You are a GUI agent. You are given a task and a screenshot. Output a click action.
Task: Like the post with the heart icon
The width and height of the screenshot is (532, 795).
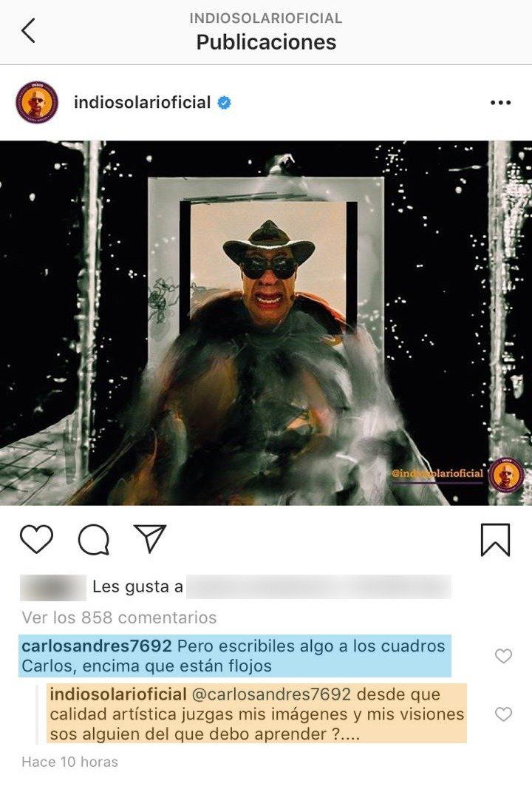pos(36,539)
